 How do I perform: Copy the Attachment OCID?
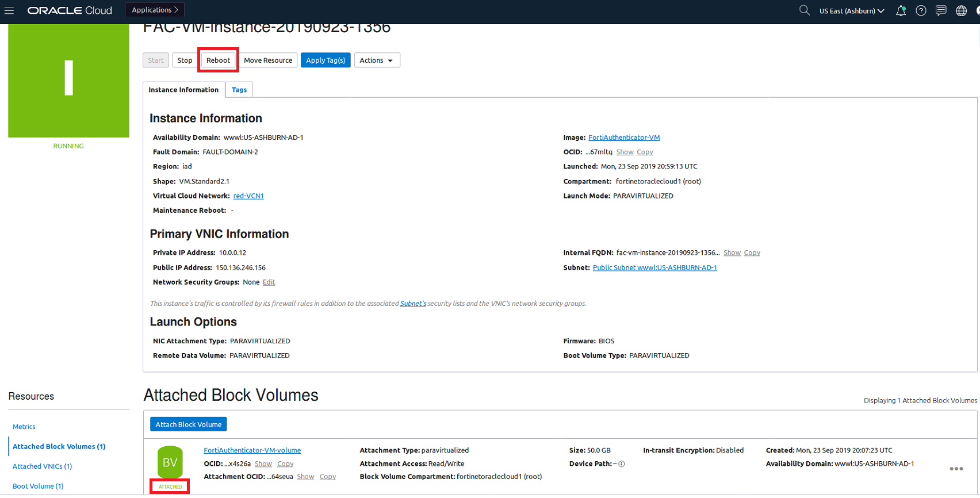coord(328,476)
